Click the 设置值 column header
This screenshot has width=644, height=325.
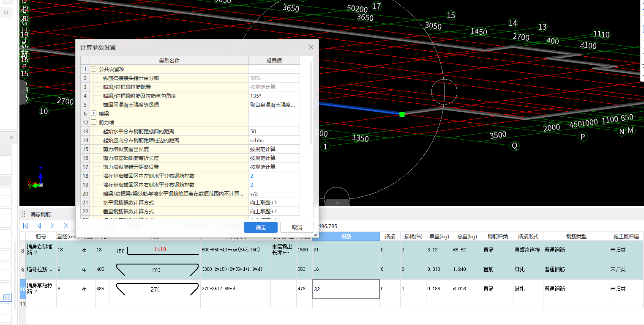[x=274, y=61]
